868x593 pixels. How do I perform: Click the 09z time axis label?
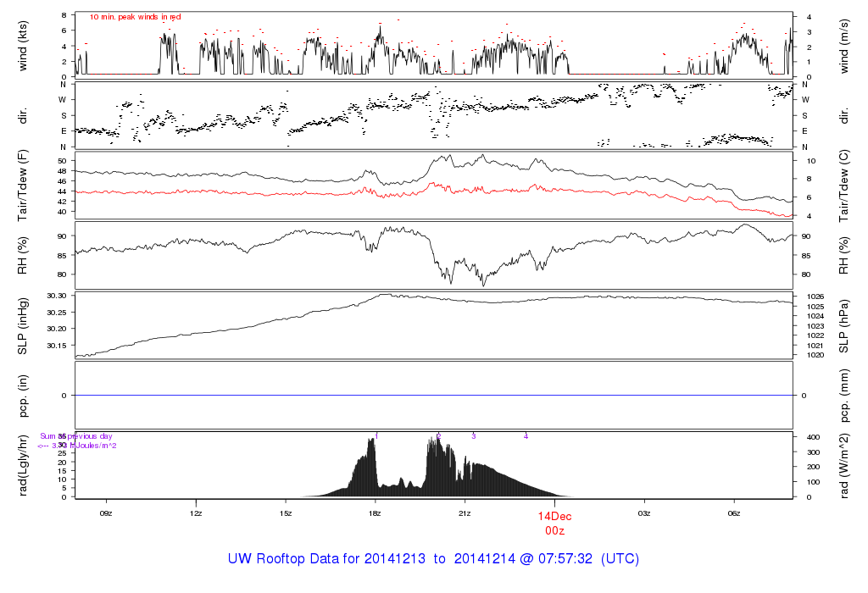pyautogui.click(x=106, y=513)
